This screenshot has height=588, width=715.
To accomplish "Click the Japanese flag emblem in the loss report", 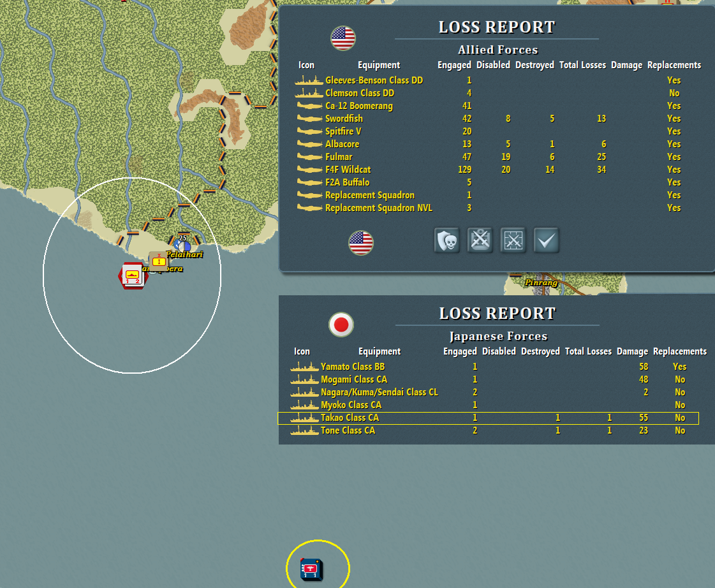I will (341, 325).
